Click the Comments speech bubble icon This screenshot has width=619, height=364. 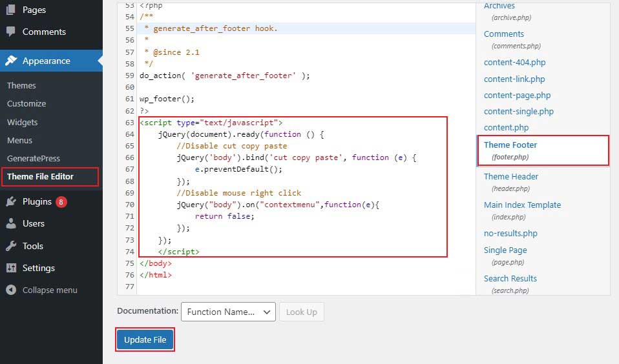pyautogui.click(x=11, y=32)
